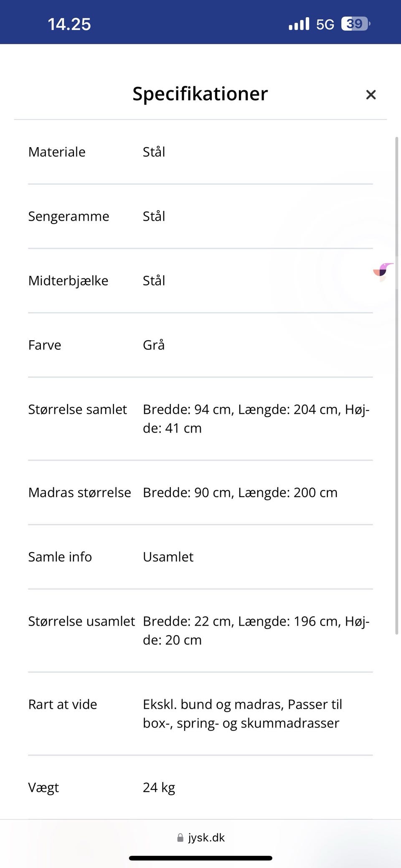This screenshot has width=401, height=868.
Task: Click the cellular signal strength icon
Action: click(x=298, y=24)
